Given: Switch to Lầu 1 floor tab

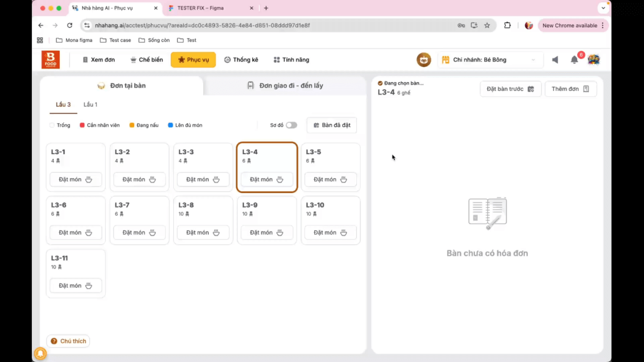Looking at the screenshot, I should (90, 105).
